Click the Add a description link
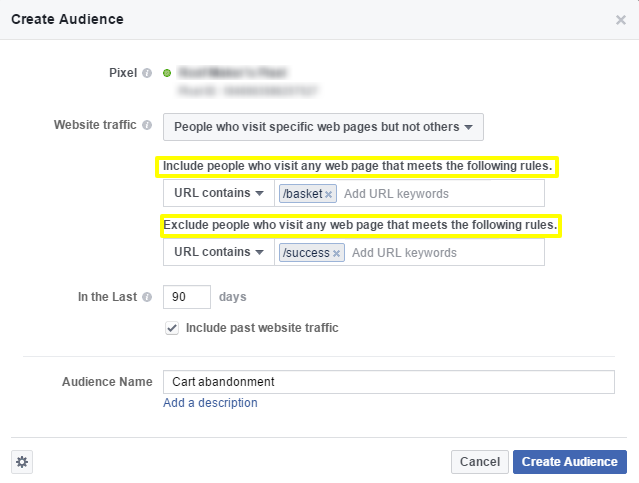639x483 pixels. 210,403
